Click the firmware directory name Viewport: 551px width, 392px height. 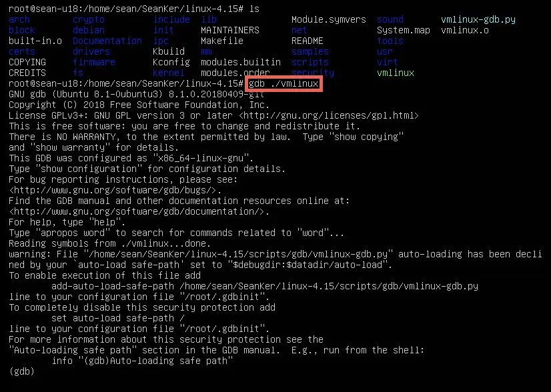[94, 62]
